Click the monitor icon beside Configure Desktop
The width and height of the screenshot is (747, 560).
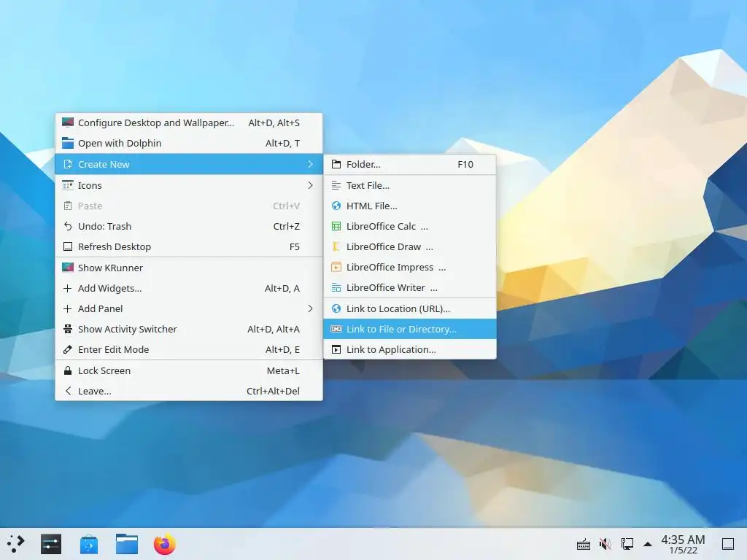coord(68,122)
